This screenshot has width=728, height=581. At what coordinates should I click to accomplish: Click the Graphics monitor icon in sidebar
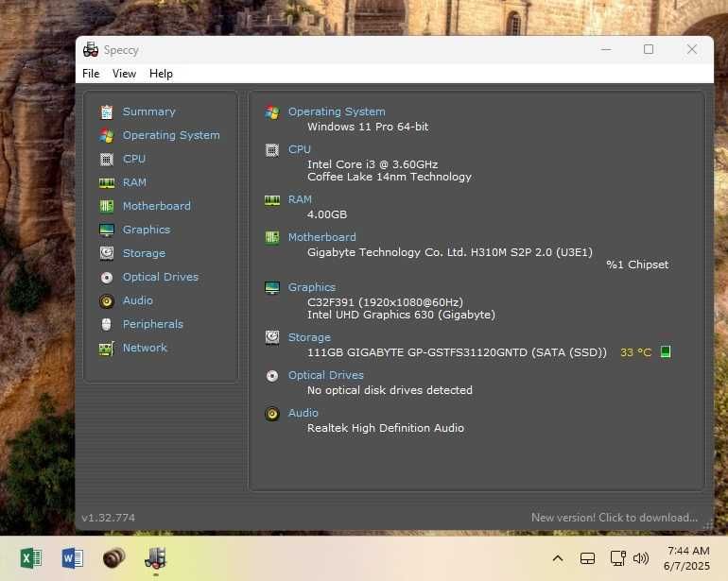pyautogui.click(x=107, y=230)
